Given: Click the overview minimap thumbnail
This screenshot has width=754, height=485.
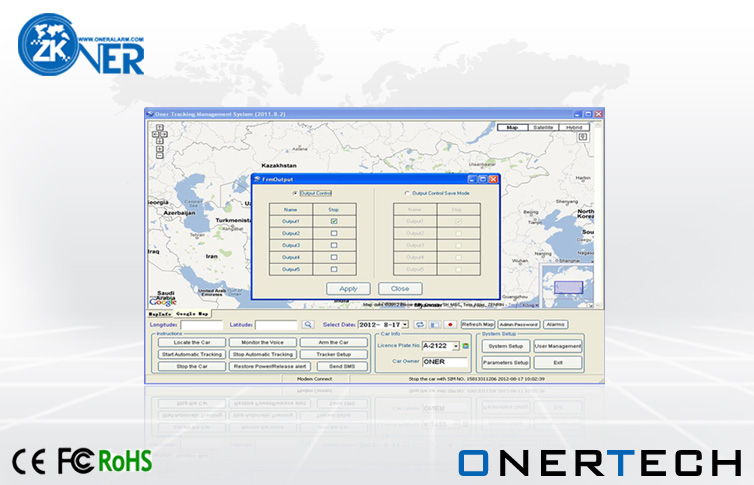Looking at the screenshot, I should click(568, 287).
